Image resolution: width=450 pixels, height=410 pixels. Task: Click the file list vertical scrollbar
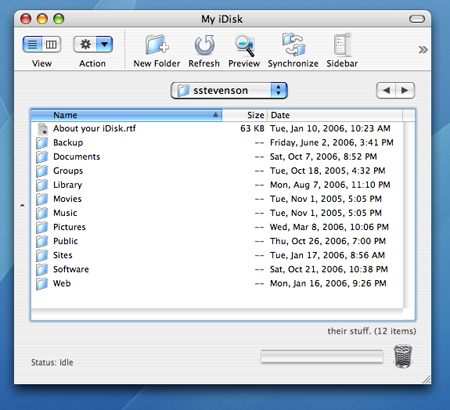(x=409, y=215)
